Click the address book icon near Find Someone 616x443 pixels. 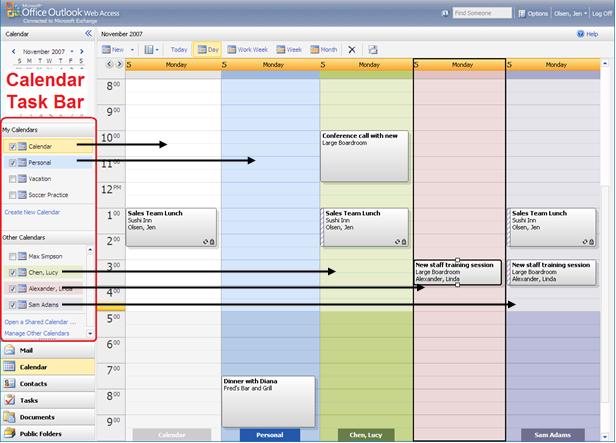445,13
